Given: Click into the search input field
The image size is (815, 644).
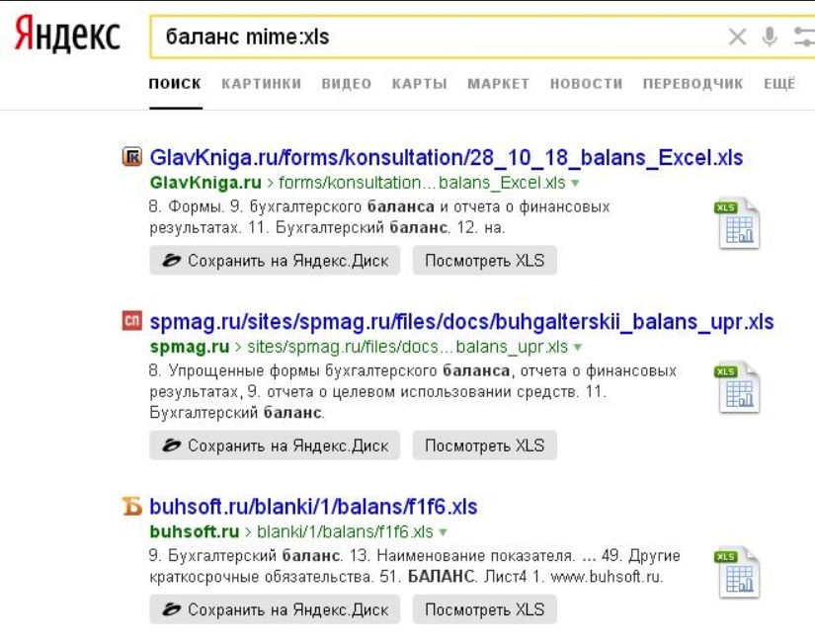Looking at the screenshot, I should tap(435, 38).
